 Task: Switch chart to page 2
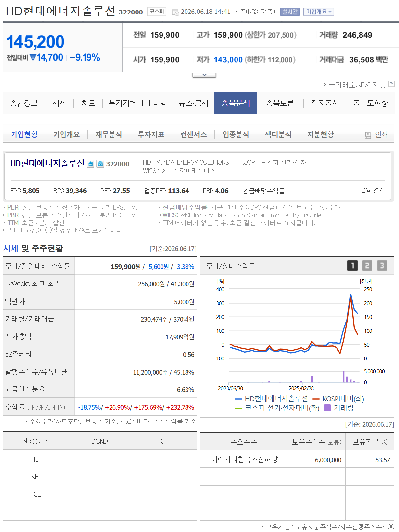pyautogui.click(x=367, y=265)
